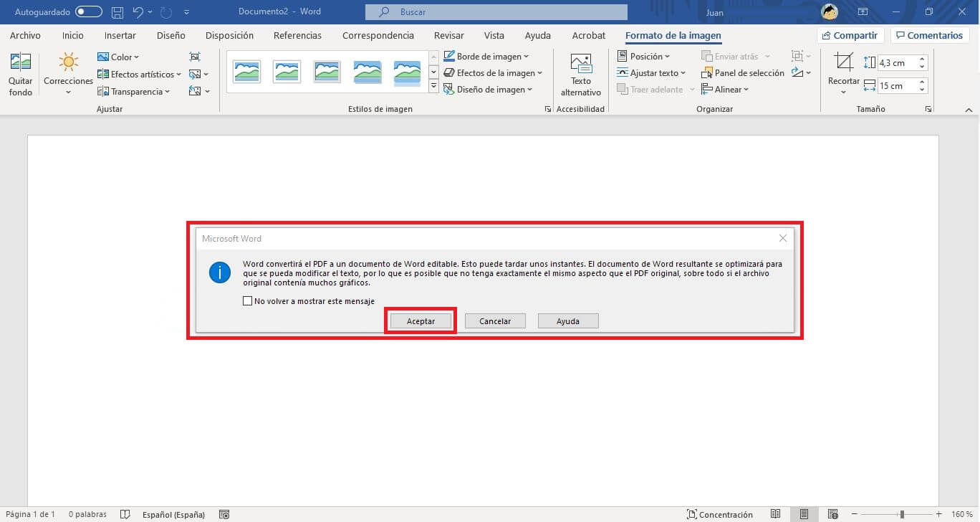Click the 160 % zoom level
This screenshot has height=522, width=980.
click(962, 514)
